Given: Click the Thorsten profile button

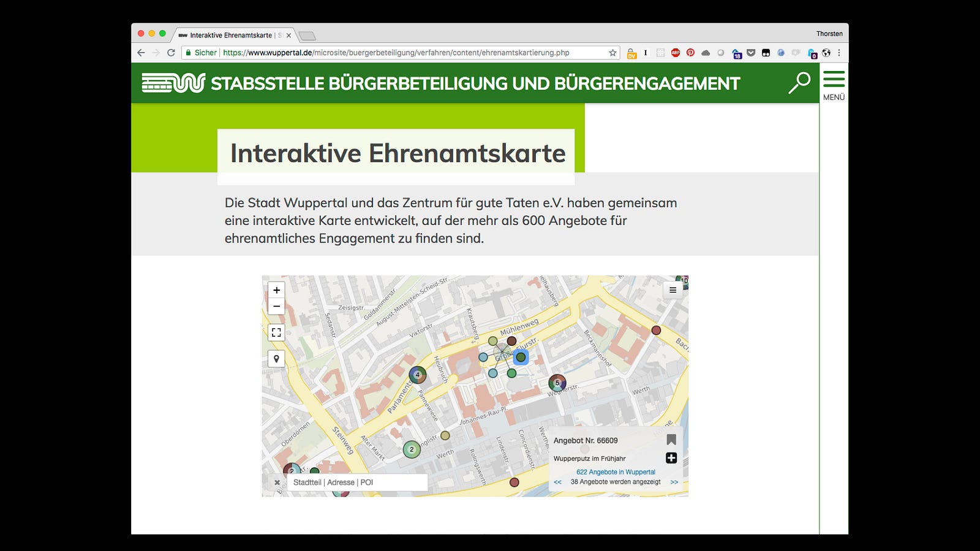Looking at the screenshot, I should point(829,34).
